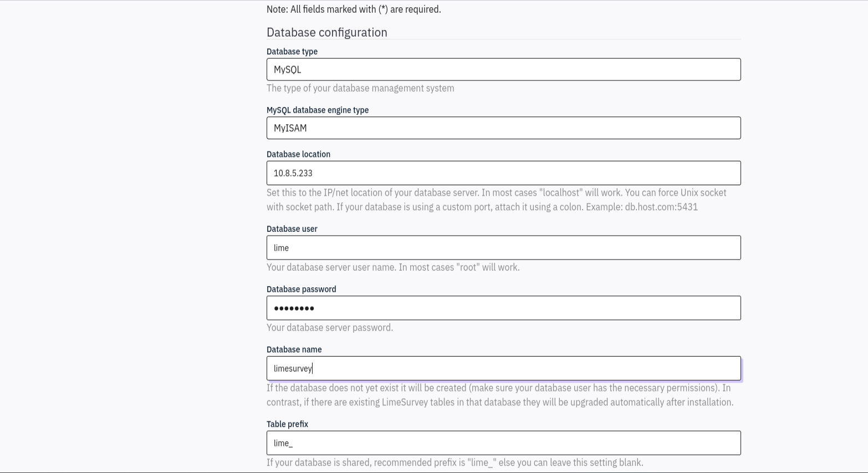Click the "Database password" label
The image size is (868, 473).
[x=302, y=289]
